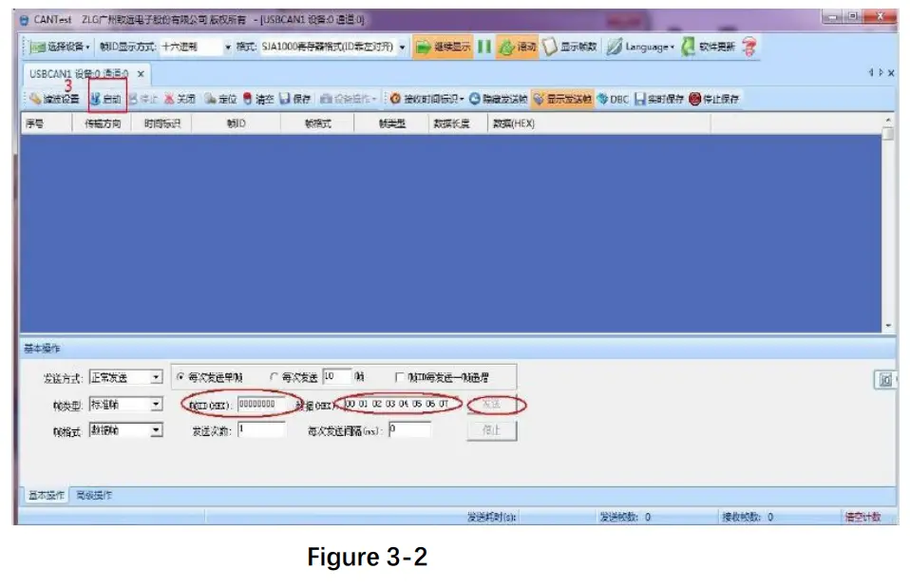Click the red help question-mark icon

click(749, 47)
